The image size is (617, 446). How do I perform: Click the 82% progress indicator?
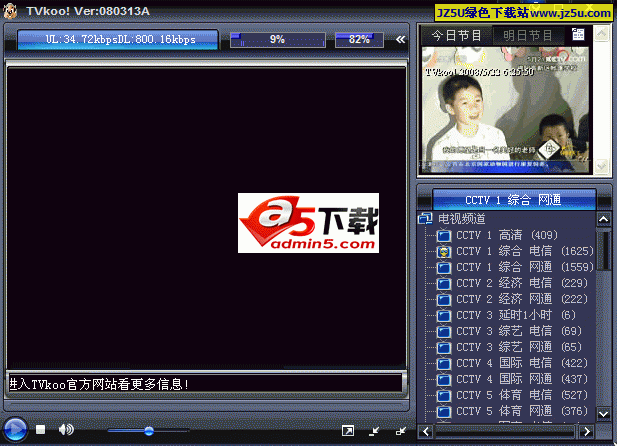coord(359,39)
